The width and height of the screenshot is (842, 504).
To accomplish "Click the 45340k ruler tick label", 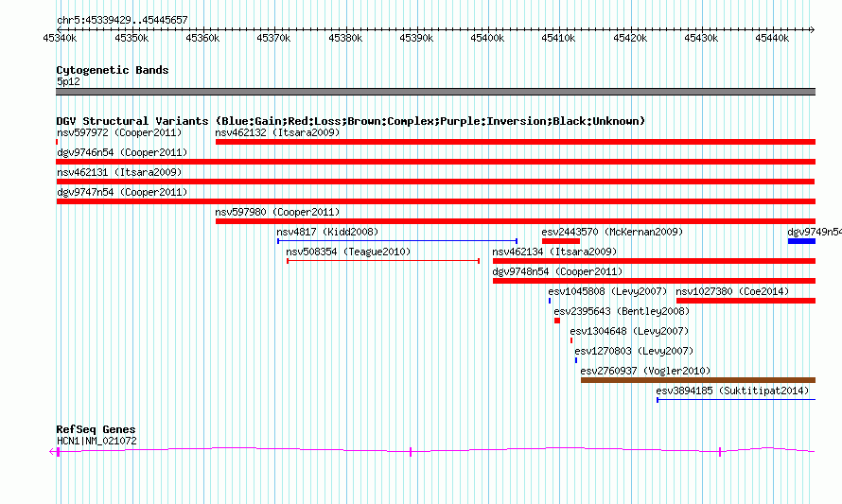I will click(x=60, y=38).
